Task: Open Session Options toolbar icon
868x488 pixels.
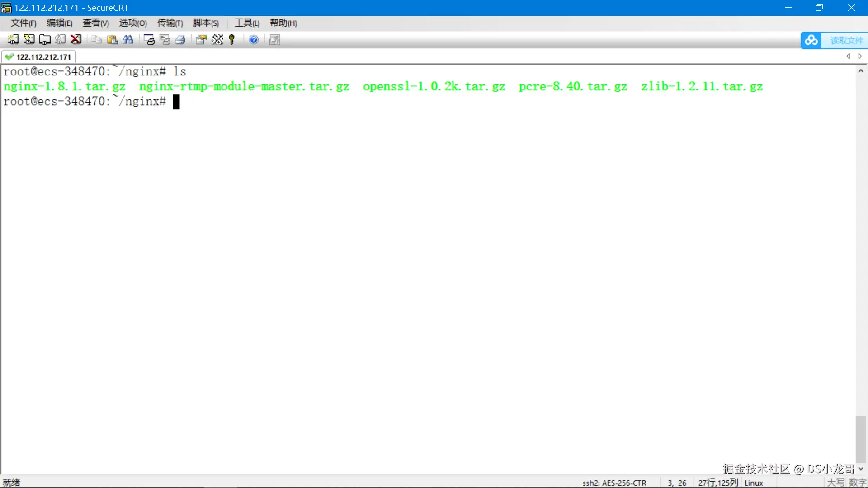Action: [201, 40]
